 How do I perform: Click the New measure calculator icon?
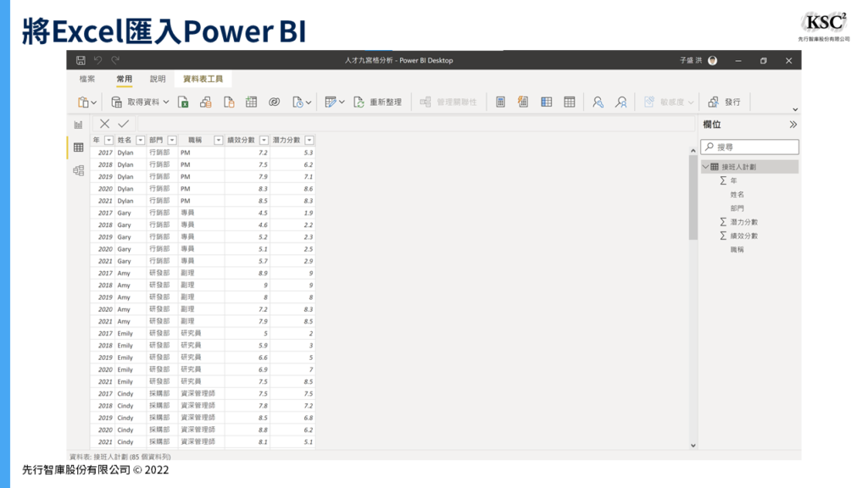500,102
